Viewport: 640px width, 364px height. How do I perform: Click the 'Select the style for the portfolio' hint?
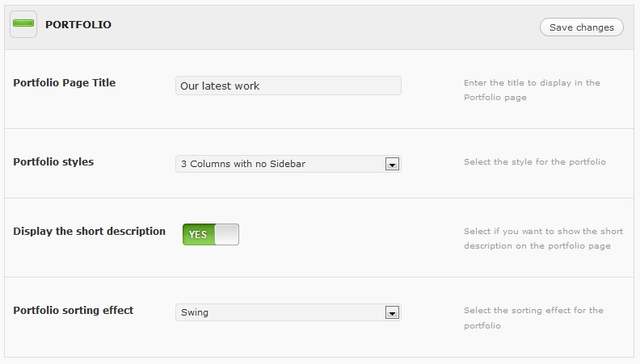tap(534, 161)
